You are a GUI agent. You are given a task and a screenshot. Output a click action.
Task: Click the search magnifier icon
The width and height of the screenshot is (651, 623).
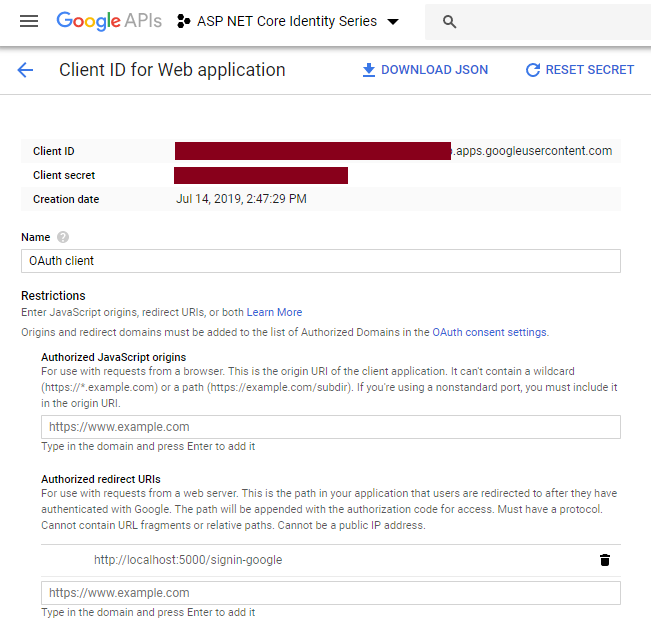tap(449, 22)
